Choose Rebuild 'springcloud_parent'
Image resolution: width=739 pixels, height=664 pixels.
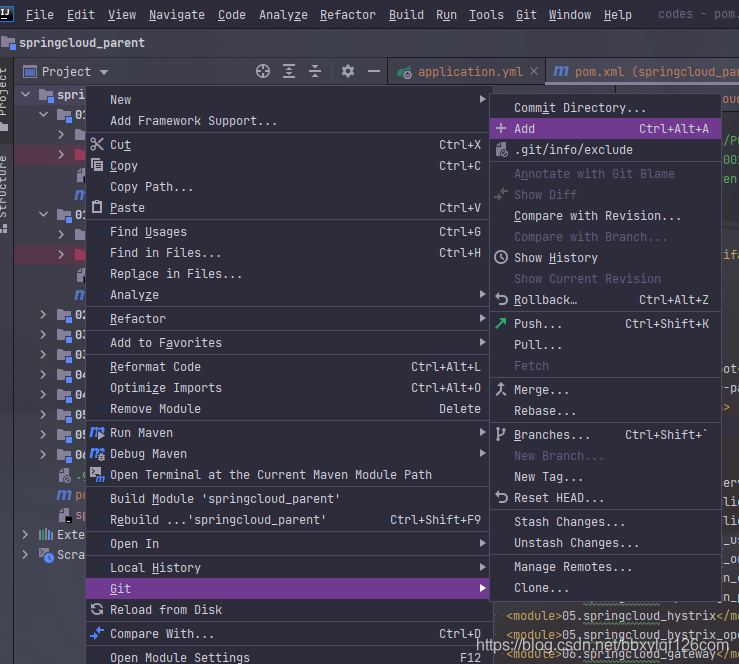pyautogui.click(x=287, y=519)
